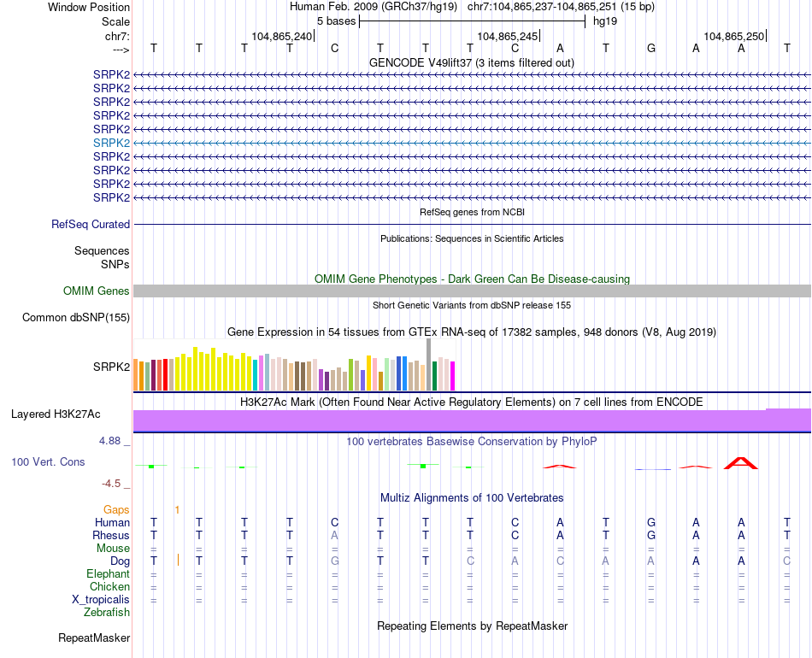This screenshot has height=658, width=812.
Task: Click the gray OMIM Genes item bar
Action: [472, 291]
